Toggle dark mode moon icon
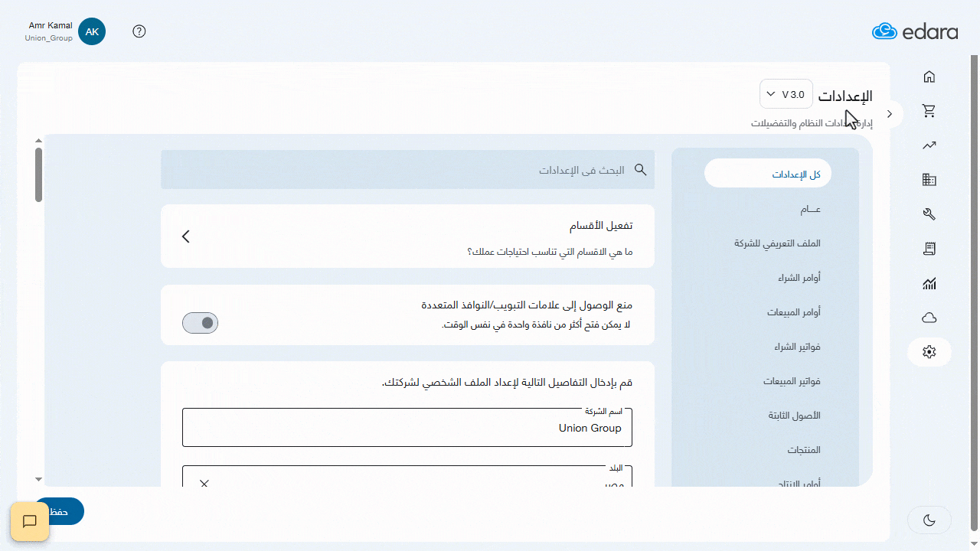This screenshot has width=980, height=551. point(929,520)
